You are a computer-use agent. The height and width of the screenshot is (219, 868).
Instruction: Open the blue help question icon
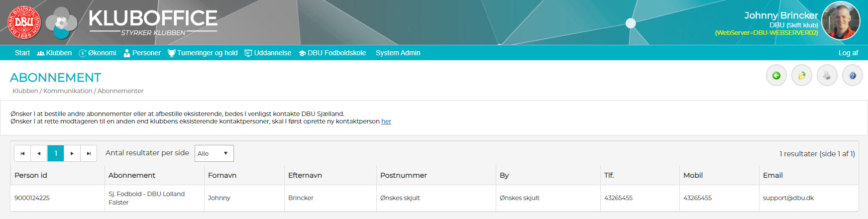tap(853, 76)
